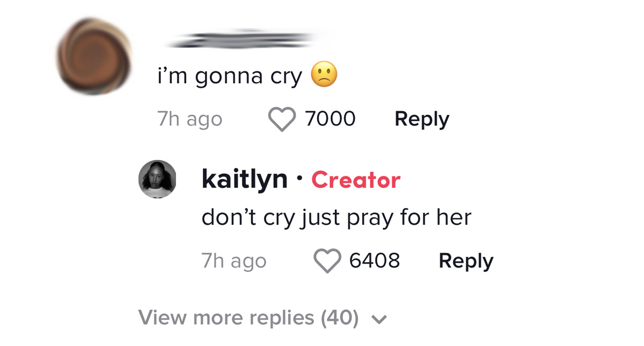This screenshot has height=346, width=644.
Task: Click the red Creator badge
Action: point(356,180)
